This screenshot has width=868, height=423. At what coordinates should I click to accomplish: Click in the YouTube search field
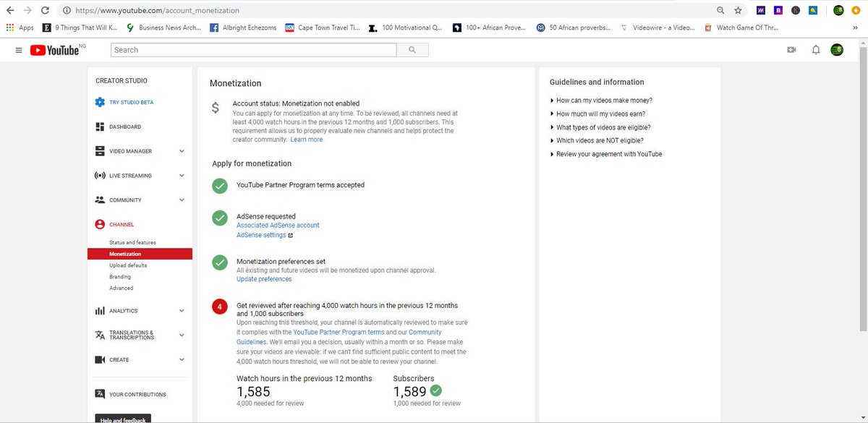tap(254, 50)
